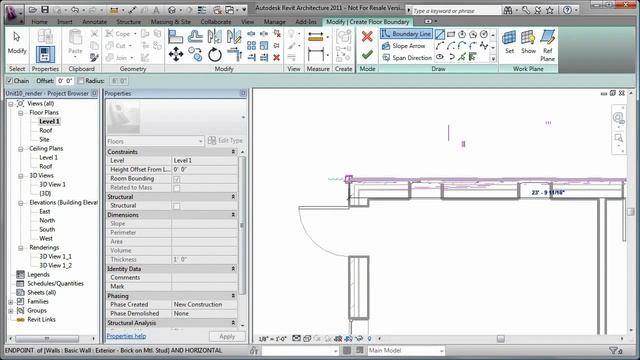Select the Copy tool in Modify panel
This screenshot has height=360, width=640.
196,54
